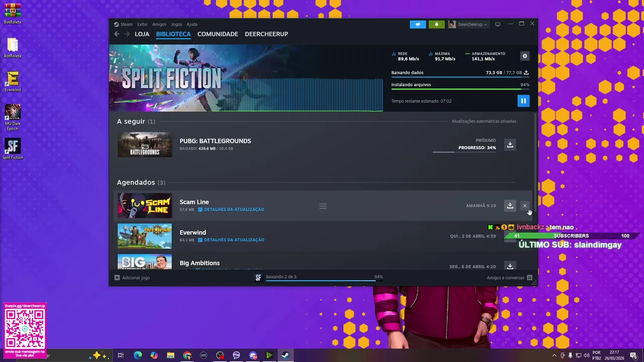Click the Baixando 2 de 3 status

pyautogui.click(x=281, y=277)
